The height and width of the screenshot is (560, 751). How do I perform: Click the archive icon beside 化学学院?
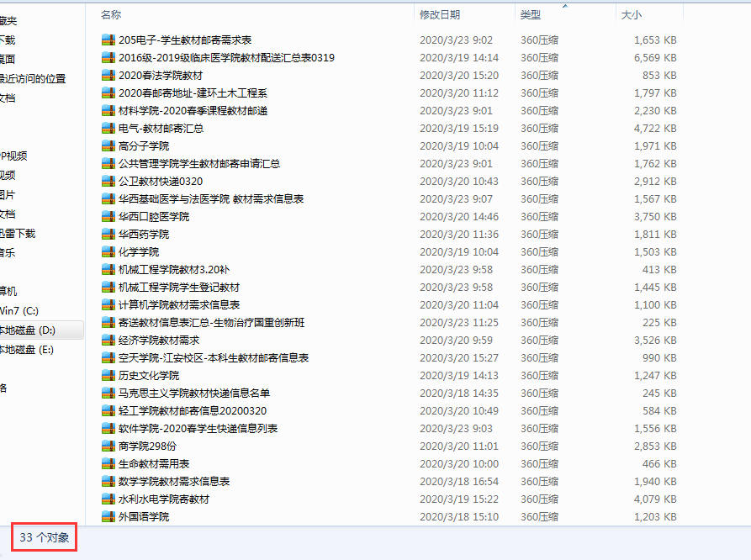108,252
